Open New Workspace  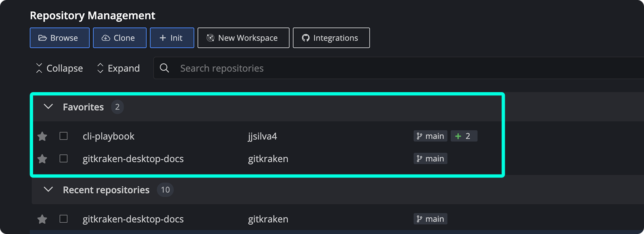tap(243, 38)
